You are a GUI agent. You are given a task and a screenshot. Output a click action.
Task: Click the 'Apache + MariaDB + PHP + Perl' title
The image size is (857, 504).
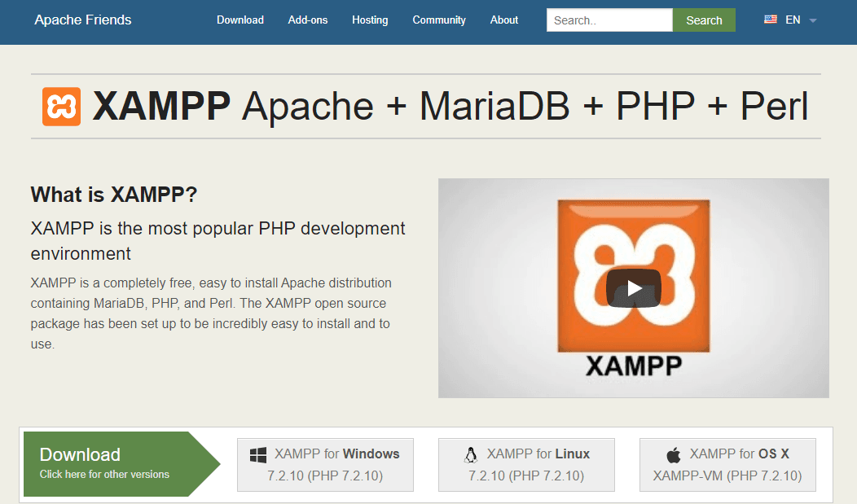(525, 106)
